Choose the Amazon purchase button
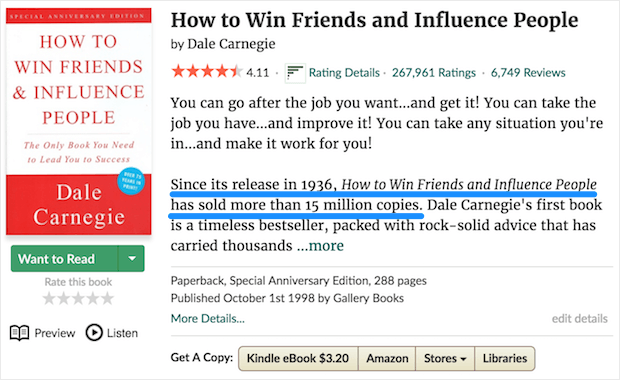 pyautogui.click(x=387, y=358)
